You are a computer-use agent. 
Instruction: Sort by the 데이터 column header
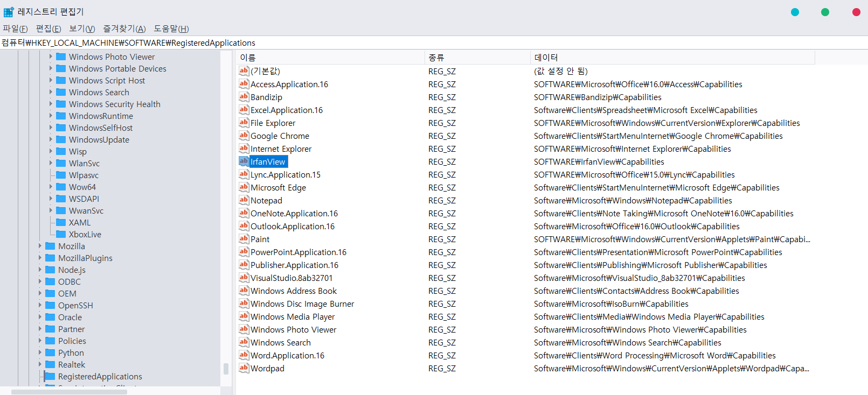point(672,57)
